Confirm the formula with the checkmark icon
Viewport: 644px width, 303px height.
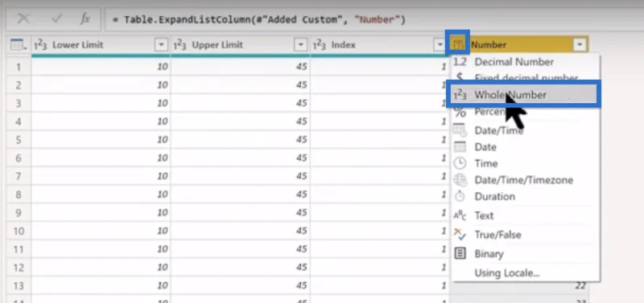(56, 19)
